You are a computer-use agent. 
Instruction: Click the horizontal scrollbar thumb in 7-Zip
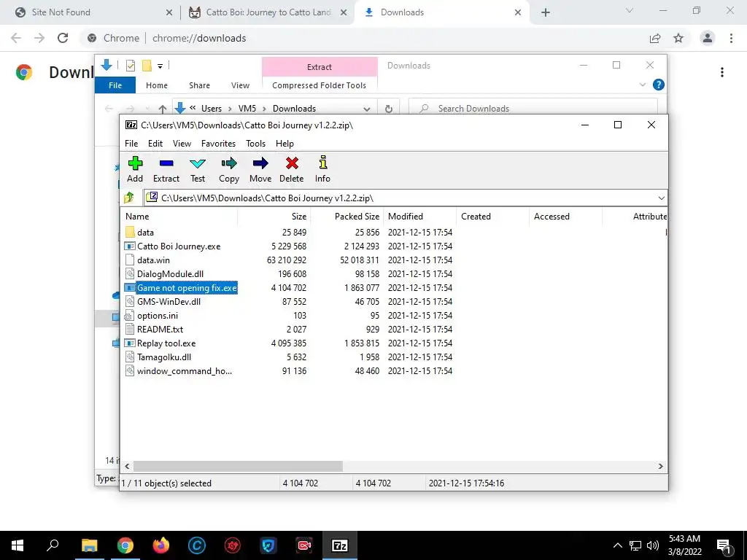point(238,466)
